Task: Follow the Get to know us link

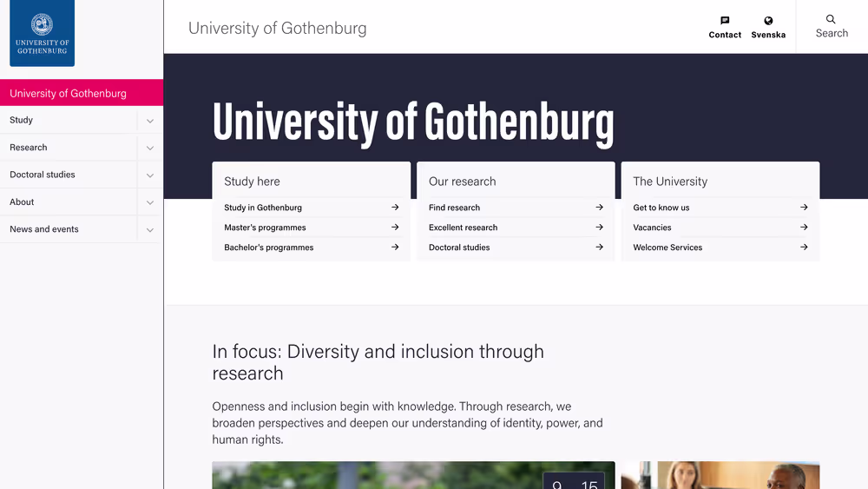Action: coord(661,207)
